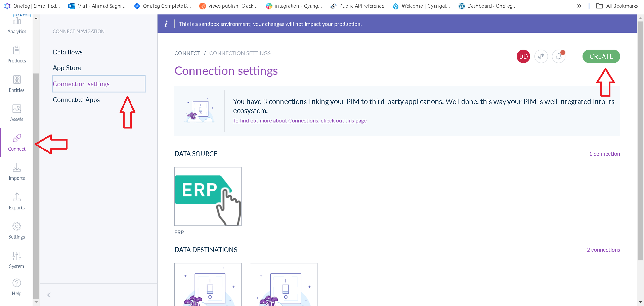Open the Assets section

pyautogui.click(x=17, y=113)
